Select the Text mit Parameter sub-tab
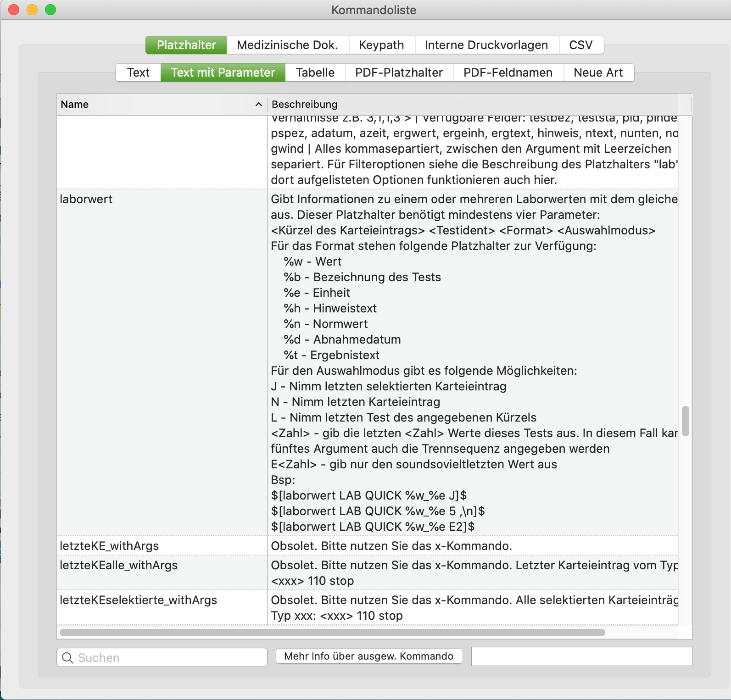The height and width of the screenshot is (700, 731). 223,72
